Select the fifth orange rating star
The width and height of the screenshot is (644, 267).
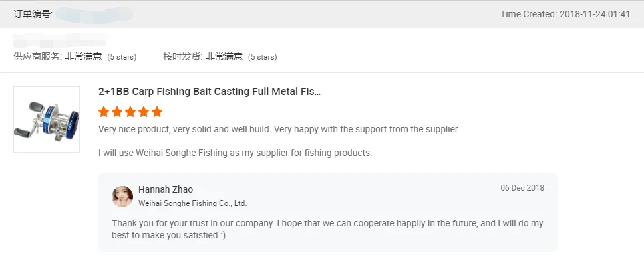(157, 112)
